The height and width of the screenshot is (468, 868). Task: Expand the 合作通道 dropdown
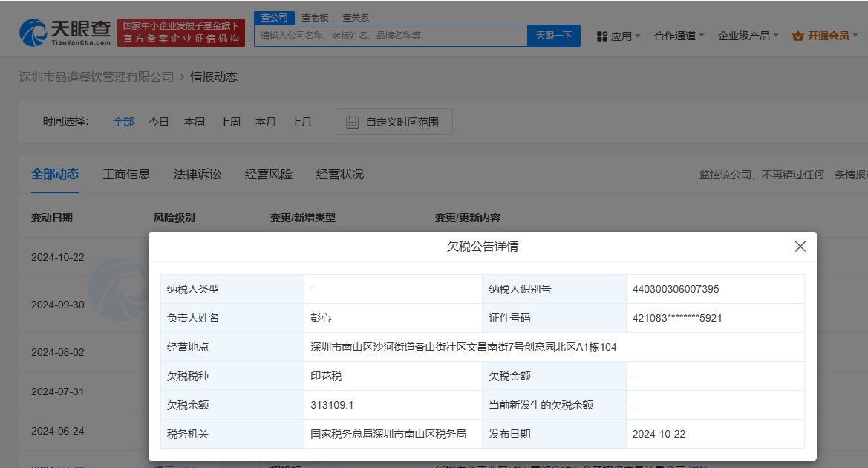[679, 36]
